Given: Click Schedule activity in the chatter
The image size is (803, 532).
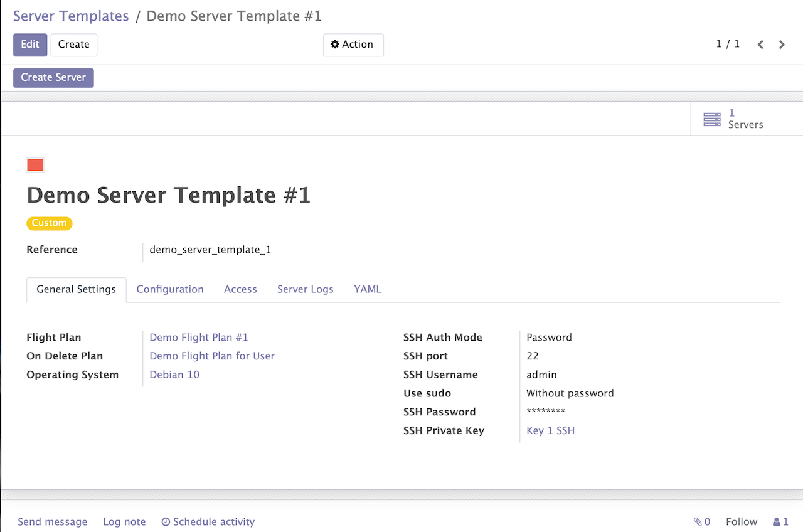Looking at the screenshot, I should click(208, 522).
